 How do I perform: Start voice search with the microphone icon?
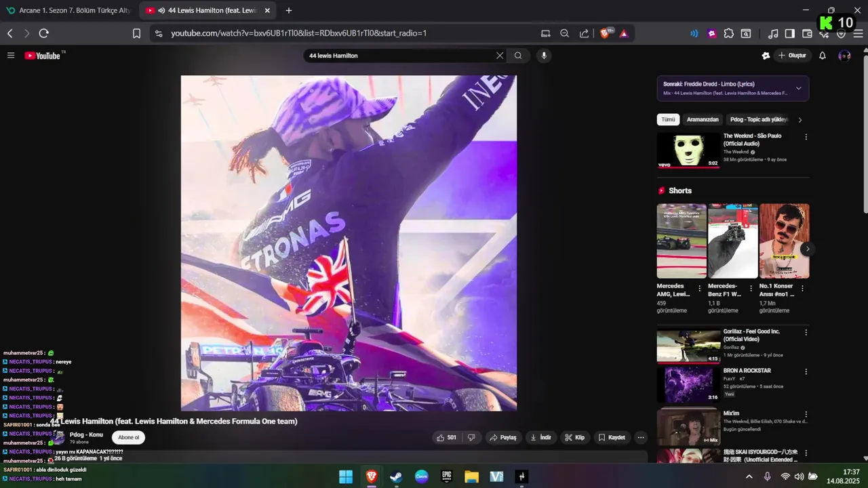click(x=543, y=56)
